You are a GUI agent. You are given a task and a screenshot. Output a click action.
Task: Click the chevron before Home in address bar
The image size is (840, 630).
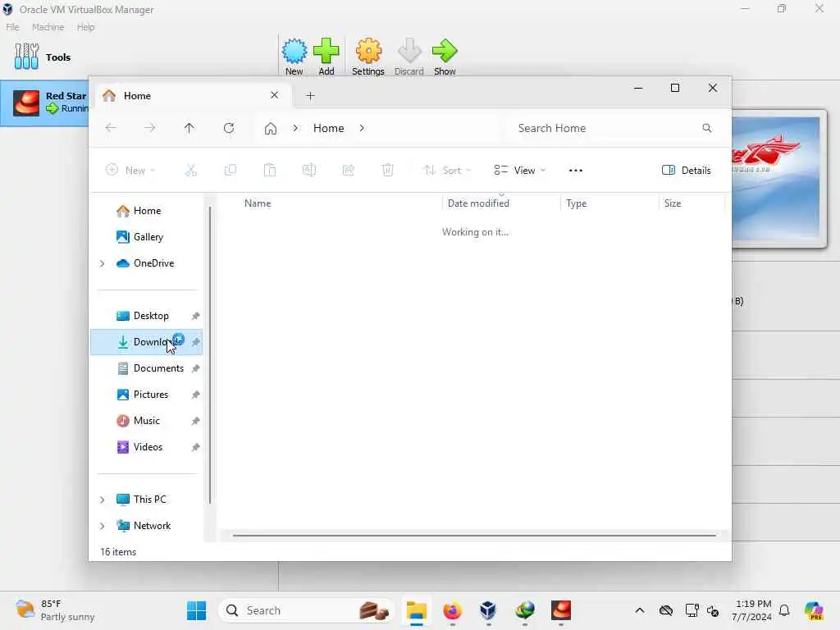295,128
